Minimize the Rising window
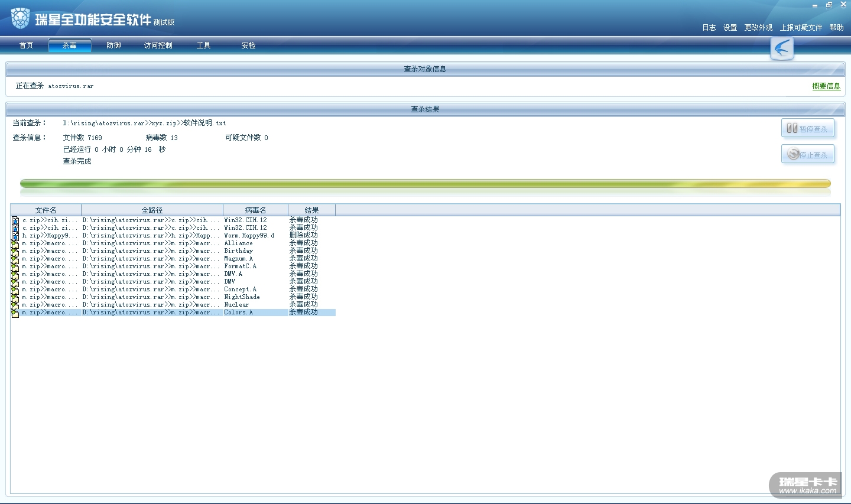The width and height of the screenshot is (851, 504). click(815, 5)
